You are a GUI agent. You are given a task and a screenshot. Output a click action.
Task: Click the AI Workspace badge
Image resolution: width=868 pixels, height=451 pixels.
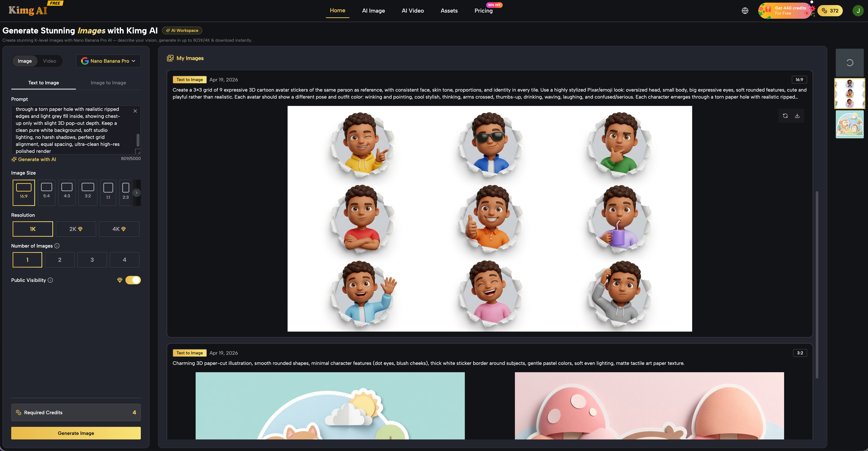pos(182,30)
